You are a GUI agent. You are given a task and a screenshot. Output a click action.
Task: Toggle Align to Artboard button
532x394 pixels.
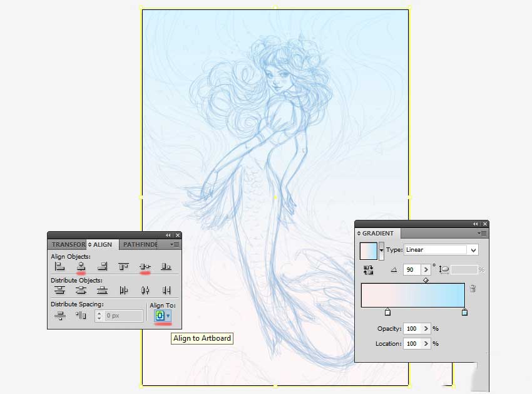(160, 316)
